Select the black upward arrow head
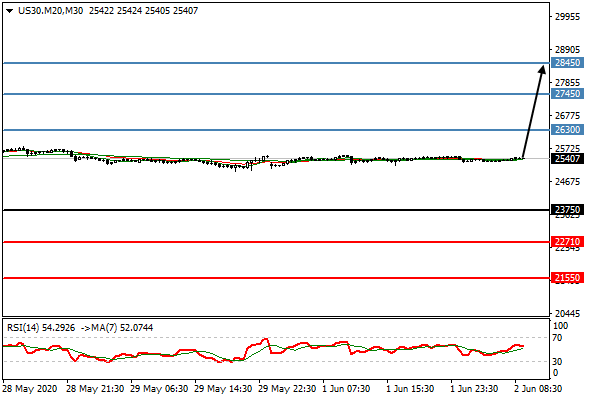Screen dimensions: 590x400 pos(542,70)
